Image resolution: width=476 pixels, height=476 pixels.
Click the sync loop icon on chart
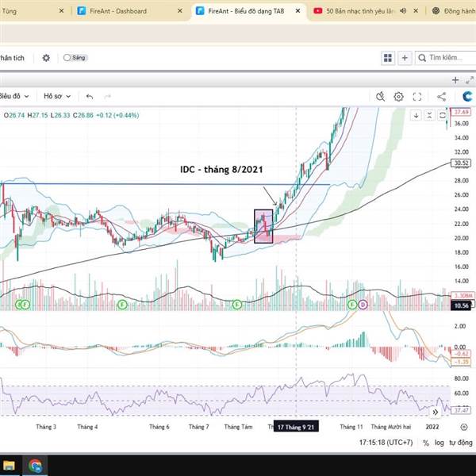[x=443, y=115]
